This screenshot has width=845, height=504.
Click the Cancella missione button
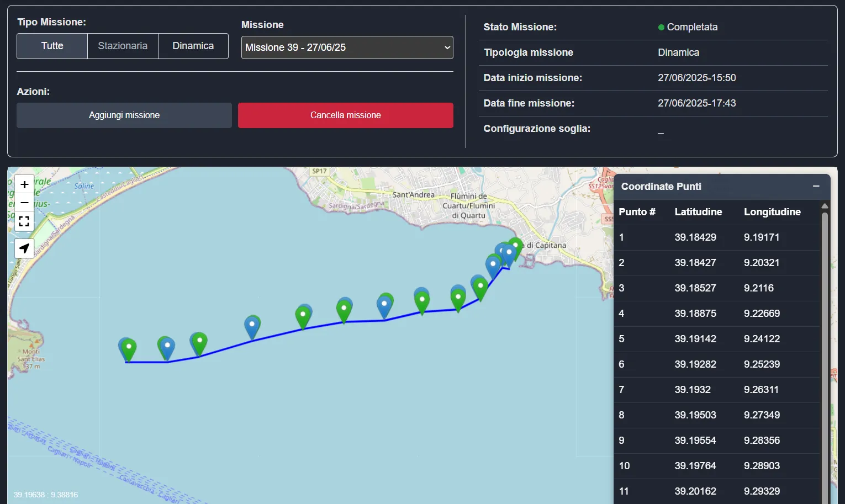pos(346,115)
